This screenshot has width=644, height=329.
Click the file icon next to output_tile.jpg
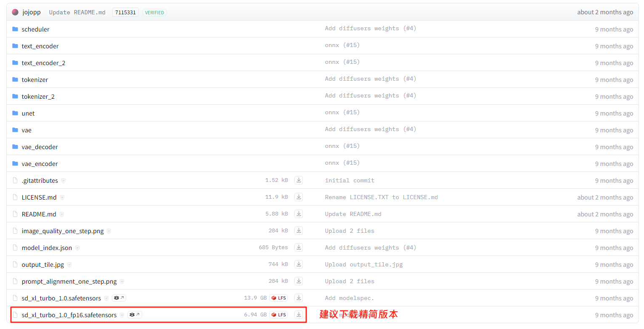click(x=15, y=264)
